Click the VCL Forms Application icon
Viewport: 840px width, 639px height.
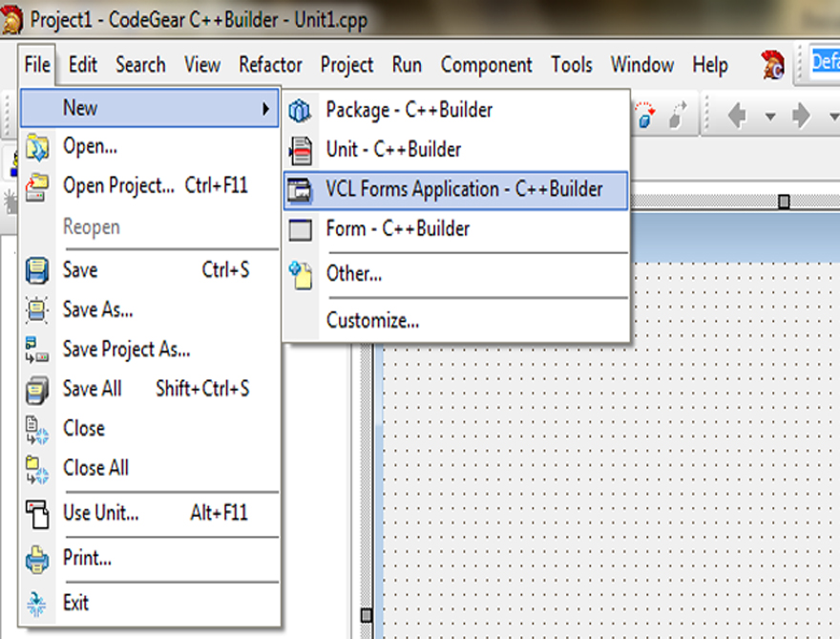[x=300, y=190]
